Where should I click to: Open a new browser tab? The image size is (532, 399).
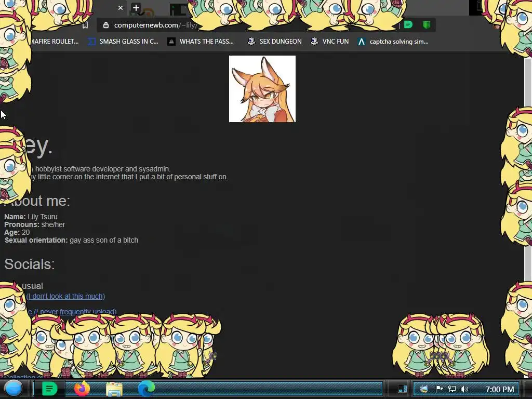click(x=136, y=8)
